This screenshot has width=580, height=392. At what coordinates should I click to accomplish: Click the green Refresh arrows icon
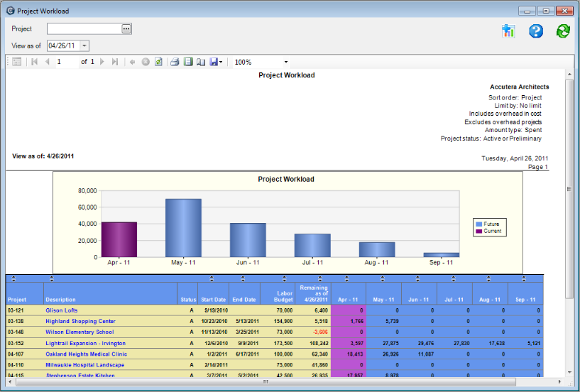pyautogui.click(x=563, y=31)
